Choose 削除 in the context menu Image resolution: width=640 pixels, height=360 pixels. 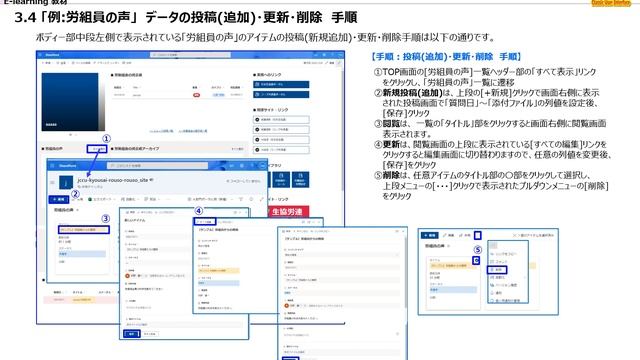coord(497,270)
